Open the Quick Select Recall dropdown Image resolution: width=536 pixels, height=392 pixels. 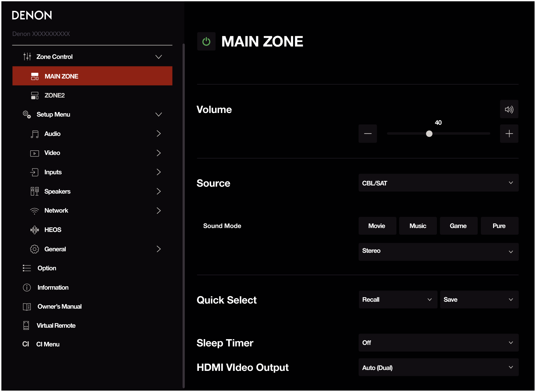click(398, 300)
